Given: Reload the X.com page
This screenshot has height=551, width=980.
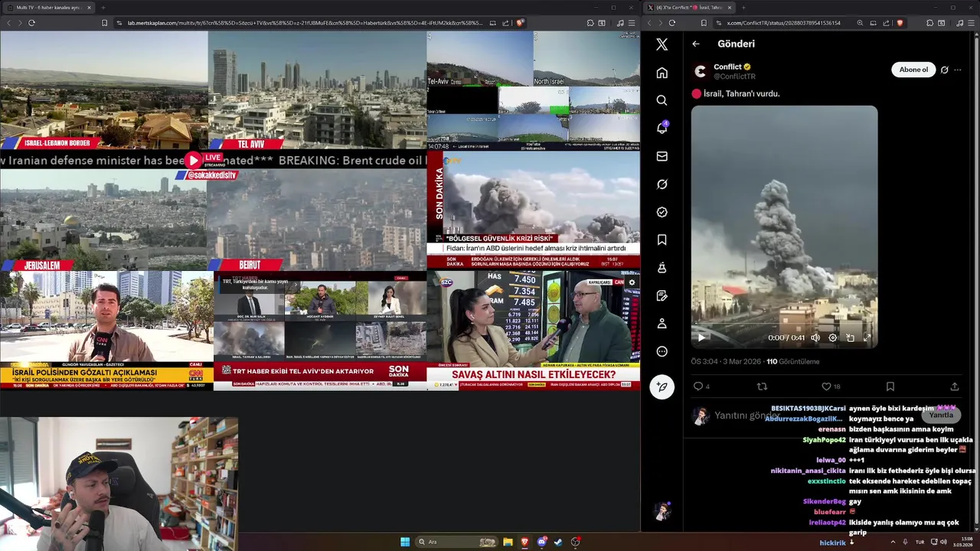Looking at the screenshot, I should [x=672, y=23].
